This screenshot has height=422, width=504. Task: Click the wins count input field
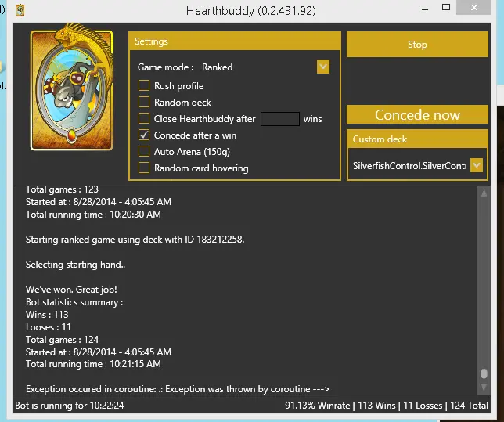click(x=280, y=119)
